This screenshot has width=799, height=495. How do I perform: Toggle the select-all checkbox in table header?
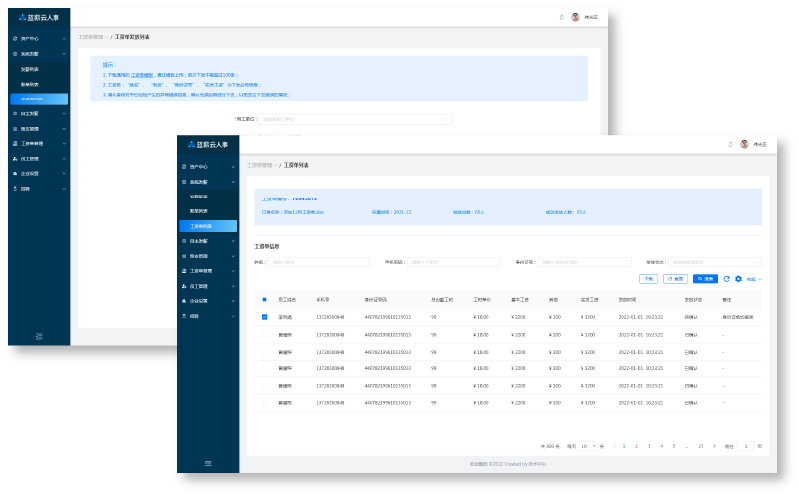click(x=264, y=299)
